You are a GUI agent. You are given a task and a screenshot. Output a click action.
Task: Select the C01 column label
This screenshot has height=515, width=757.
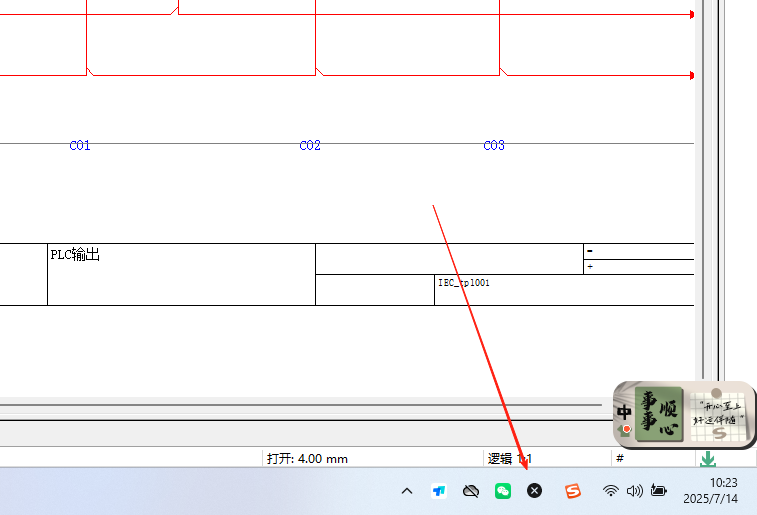(x=80, y=146)
